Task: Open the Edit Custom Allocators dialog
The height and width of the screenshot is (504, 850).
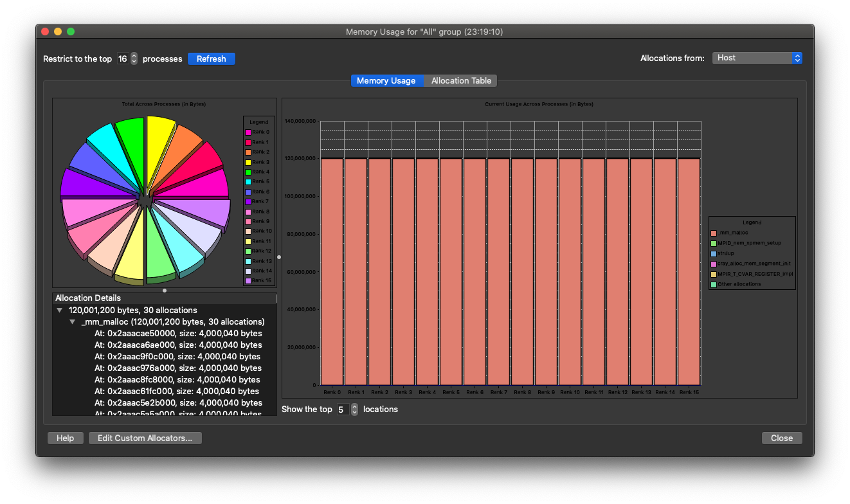Action: point(145,438)
